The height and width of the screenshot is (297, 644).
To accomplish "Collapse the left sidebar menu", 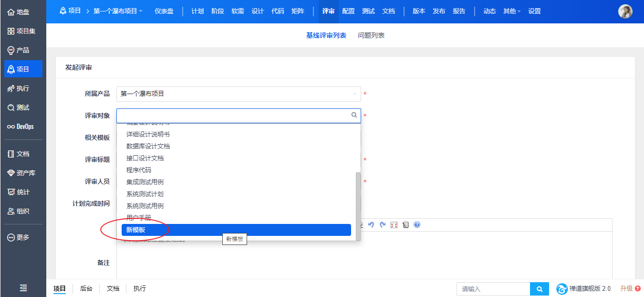I will 23,288.
